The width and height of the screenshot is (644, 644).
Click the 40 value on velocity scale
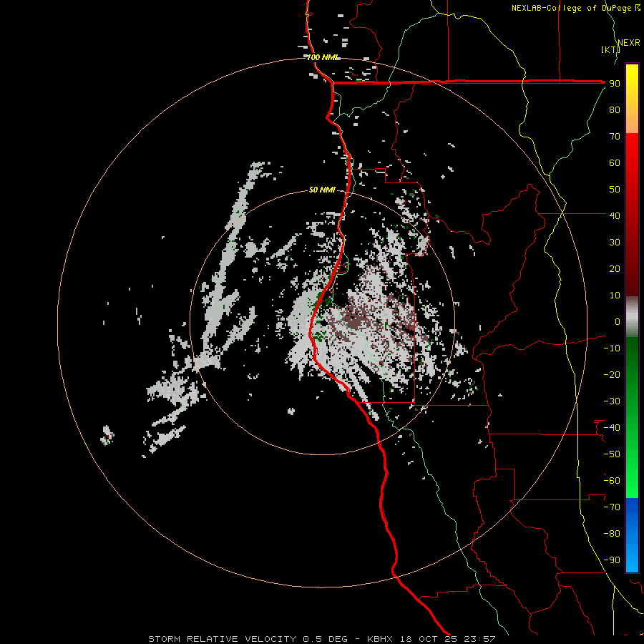click(x=615, y=216)
